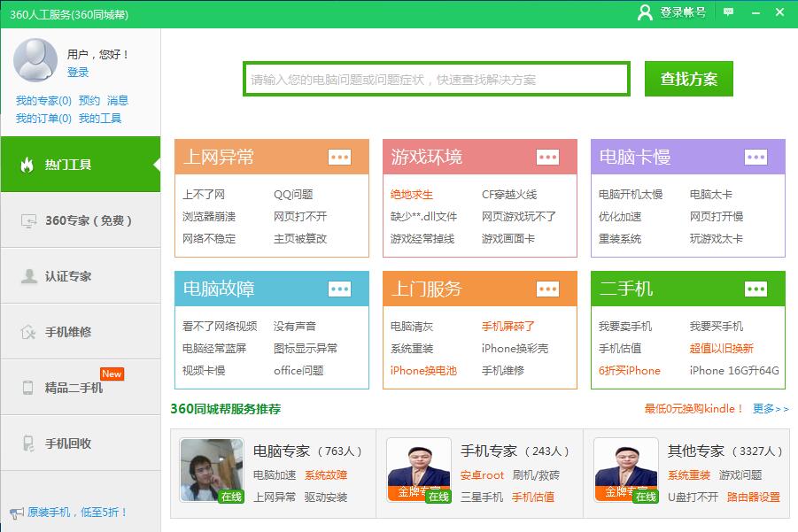Select 系统故障 under 电脑专家
The width and height of the screenshot is (798, 532).
coord(326,475)
